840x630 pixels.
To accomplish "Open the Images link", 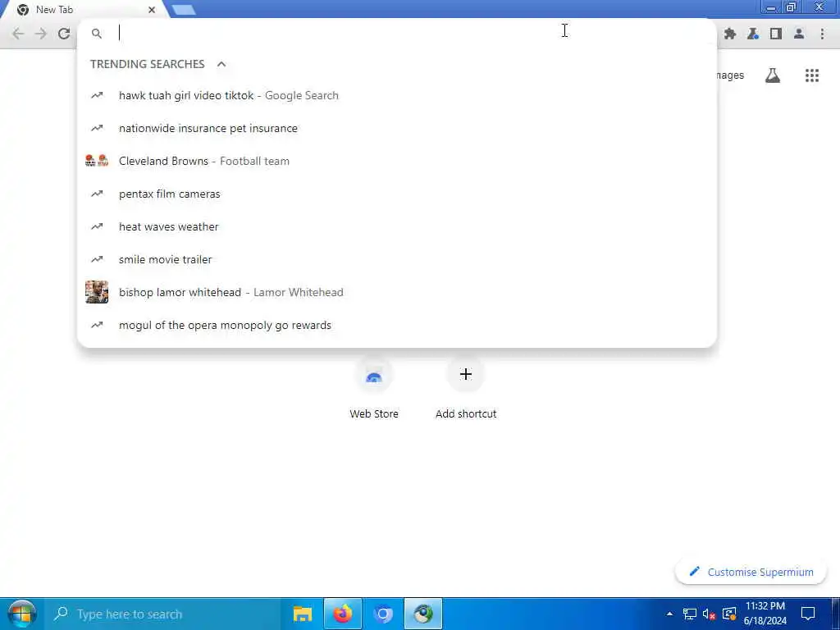I will click(729, 75).
